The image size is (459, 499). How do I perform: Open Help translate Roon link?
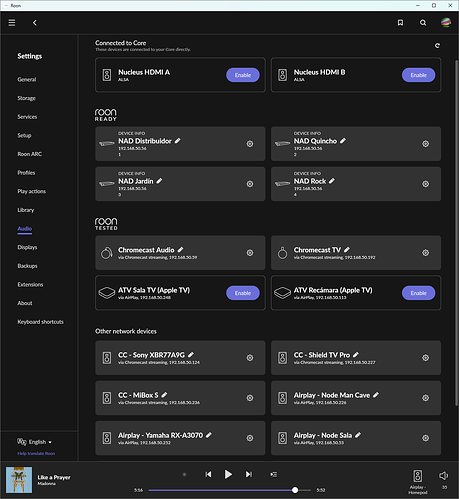36,453
